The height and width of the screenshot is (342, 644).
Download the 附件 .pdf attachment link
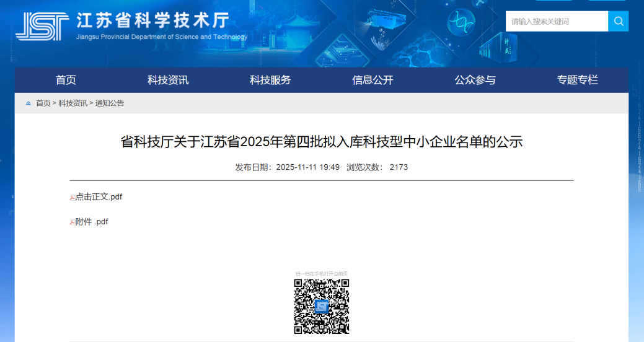coord(92,222)
